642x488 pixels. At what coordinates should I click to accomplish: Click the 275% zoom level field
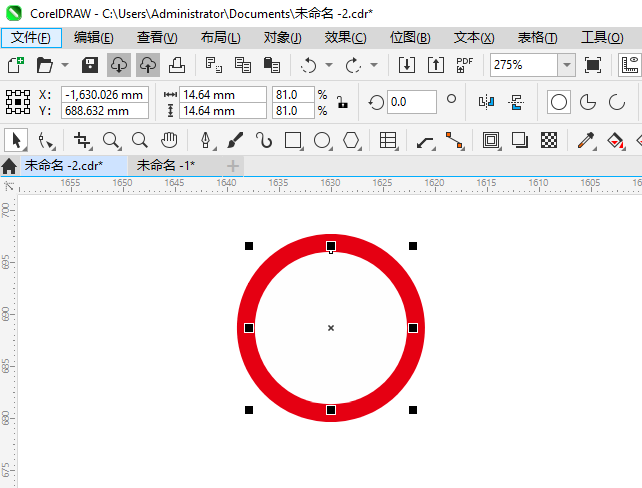click(x=524, y=65)
